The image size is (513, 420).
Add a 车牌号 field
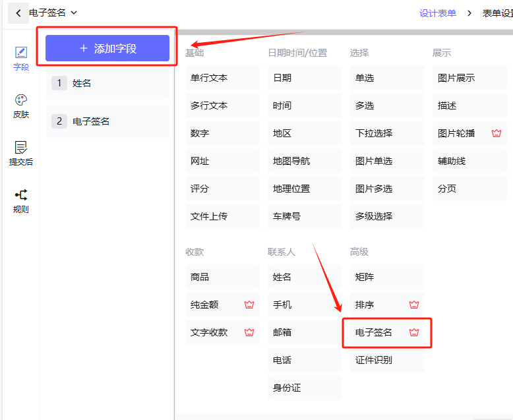pos(305,216)
